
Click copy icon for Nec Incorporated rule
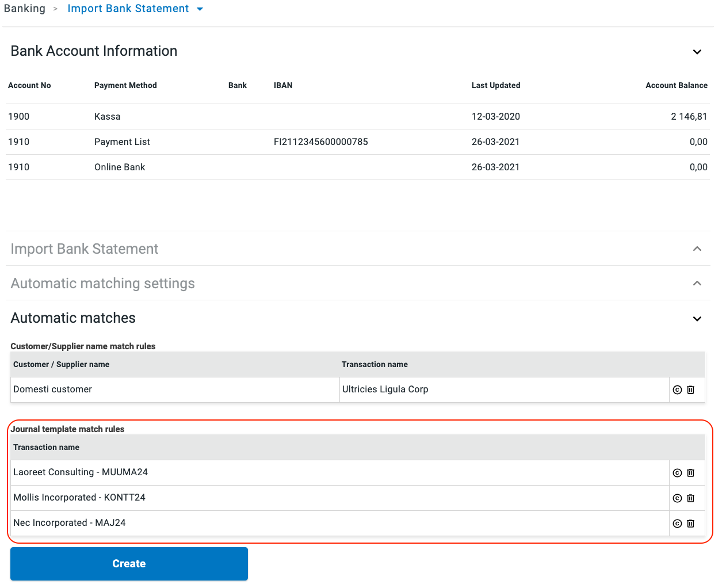click(677, 524)
